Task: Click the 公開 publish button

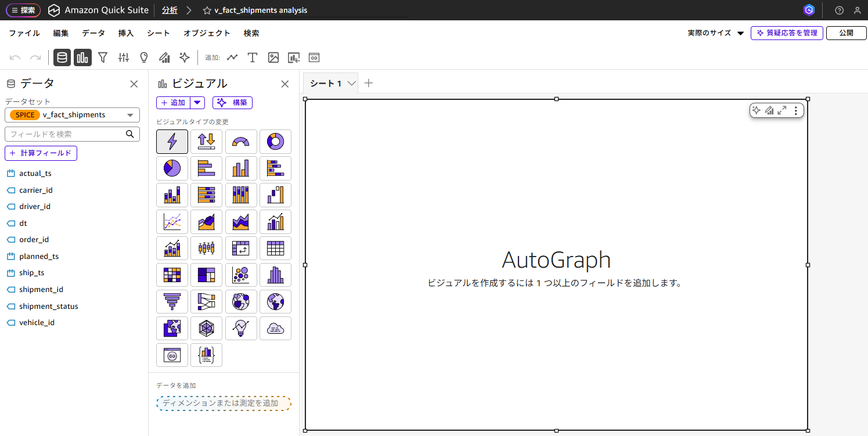Action: coord(846,33)
